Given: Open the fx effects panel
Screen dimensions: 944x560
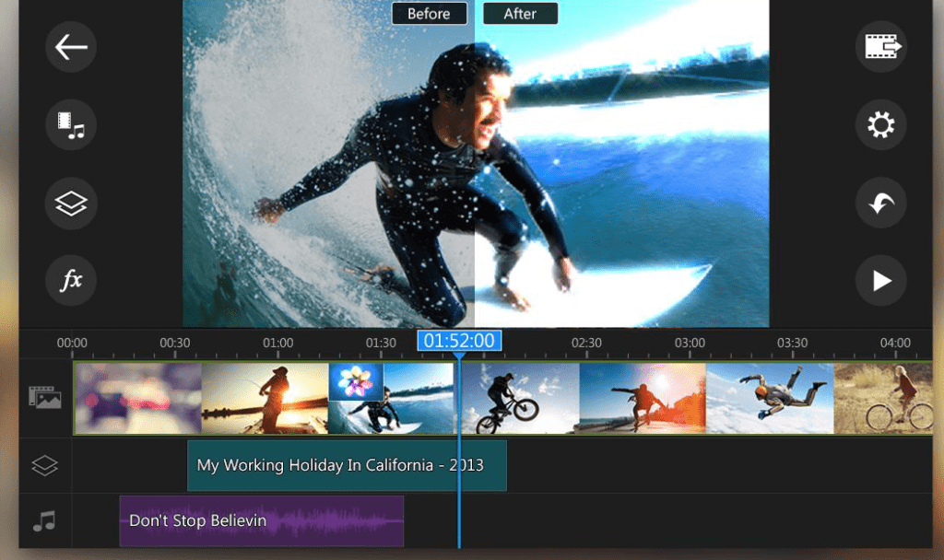Looking at the screenshot, I should coord(71,281).
